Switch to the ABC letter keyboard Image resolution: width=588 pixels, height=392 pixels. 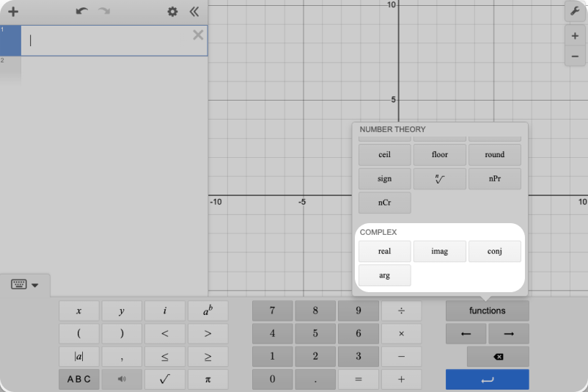point(78,380)
